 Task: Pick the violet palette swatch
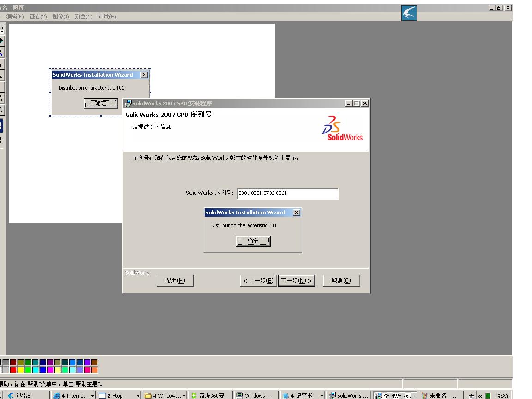[x=87, y=362]
